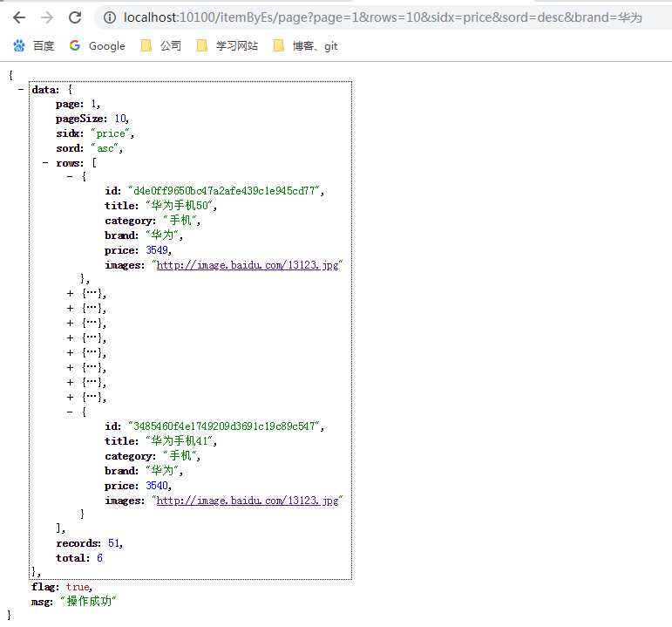Click the id value 3485460f4e1749209d3691c19c89c547
This screenshot has width=672, height=627.
pos(224,426)
